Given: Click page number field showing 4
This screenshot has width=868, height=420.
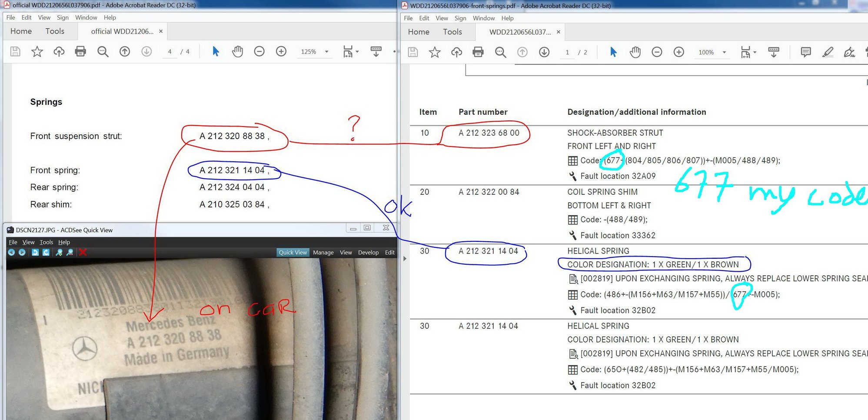Looking at the screenshot, I should pyautogui.click(x=170, y=52).
